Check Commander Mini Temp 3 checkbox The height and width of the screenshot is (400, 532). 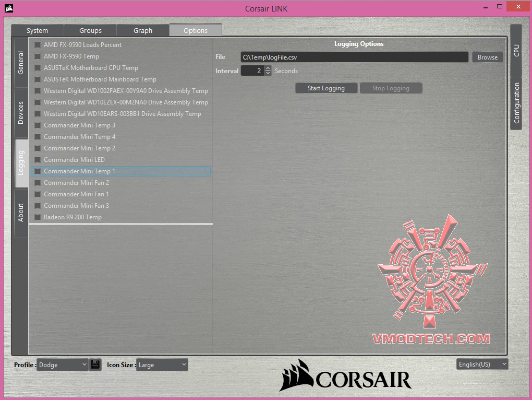[x=38, y=125]
